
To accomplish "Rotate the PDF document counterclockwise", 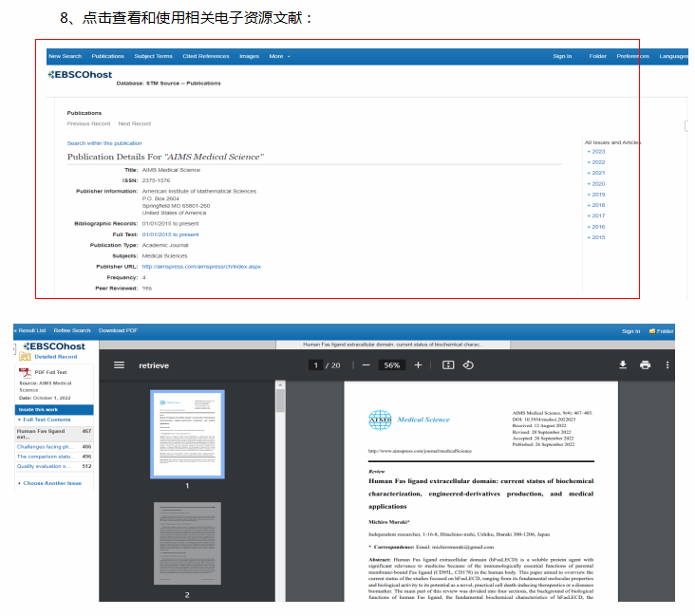I will pos(468,364).
